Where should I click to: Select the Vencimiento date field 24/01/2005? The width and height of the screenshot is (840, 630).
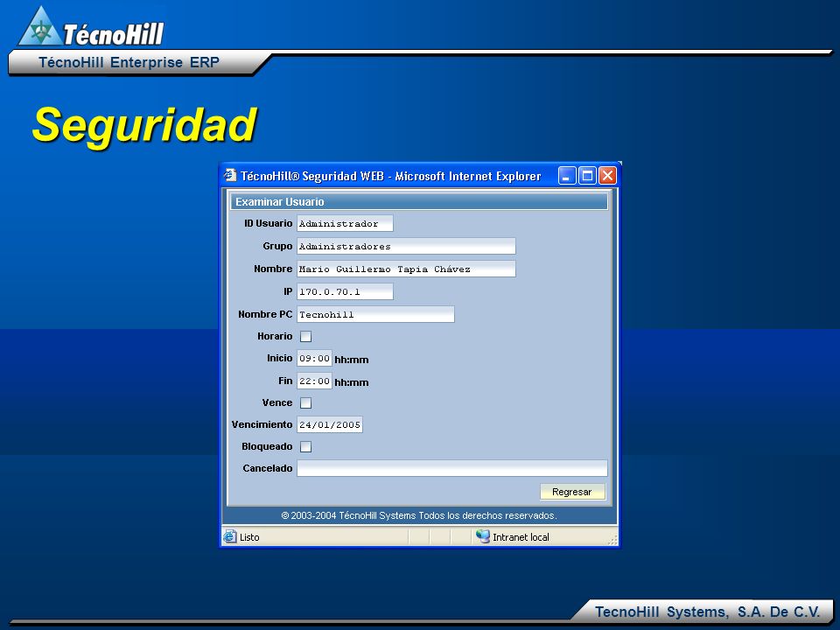tap(330, 425)
